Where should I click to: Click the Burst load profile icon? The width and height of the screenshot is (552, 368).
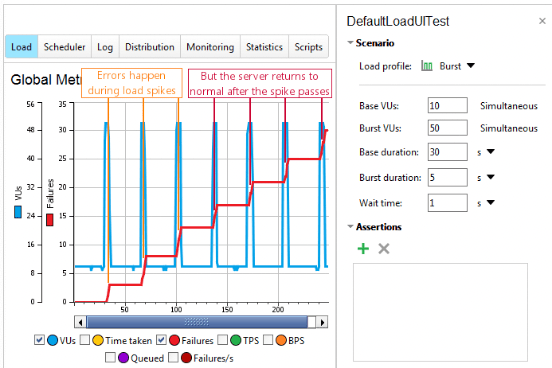[x=427, y=66]
